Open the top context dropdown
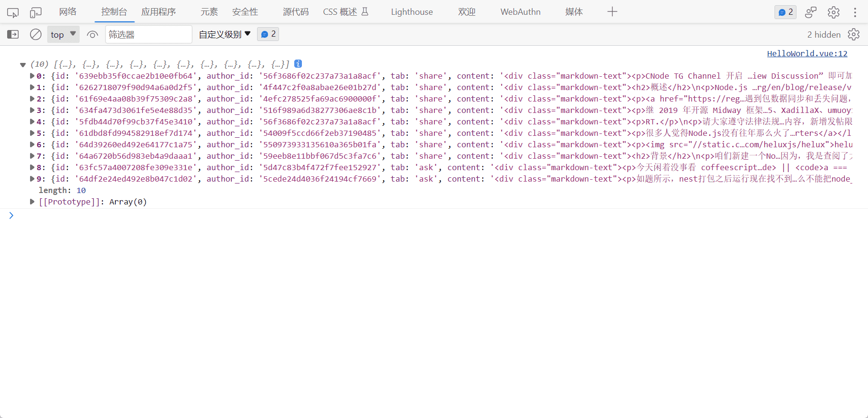Image resolution: width=868 pixels, height=418 pixels. [63, 34]
